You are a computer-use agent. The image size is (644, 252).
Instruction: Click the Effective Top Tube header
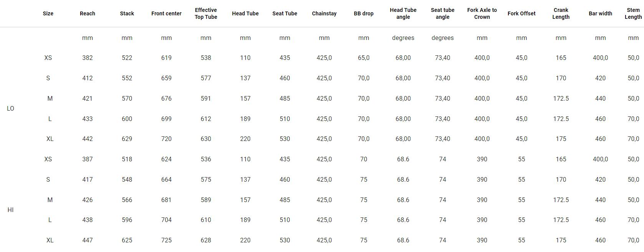click(x=206, y=13)
